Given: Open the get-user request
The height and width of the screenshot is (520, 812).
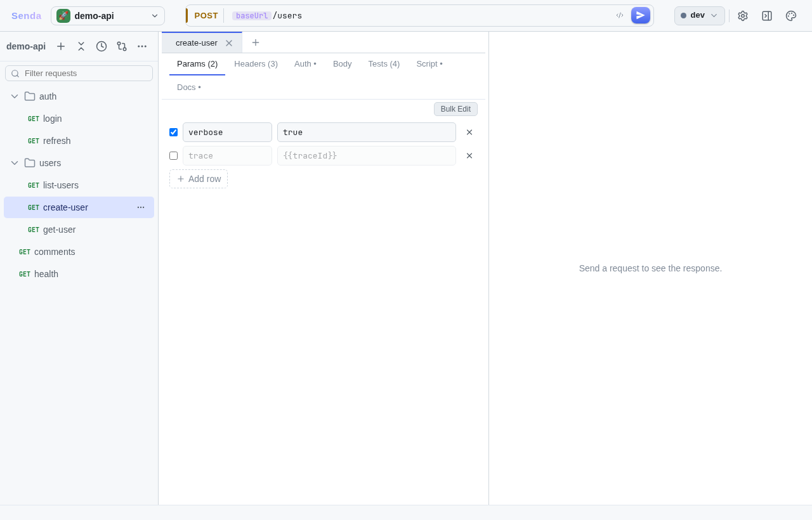Looking at the screenshot, I should (79, 230).
